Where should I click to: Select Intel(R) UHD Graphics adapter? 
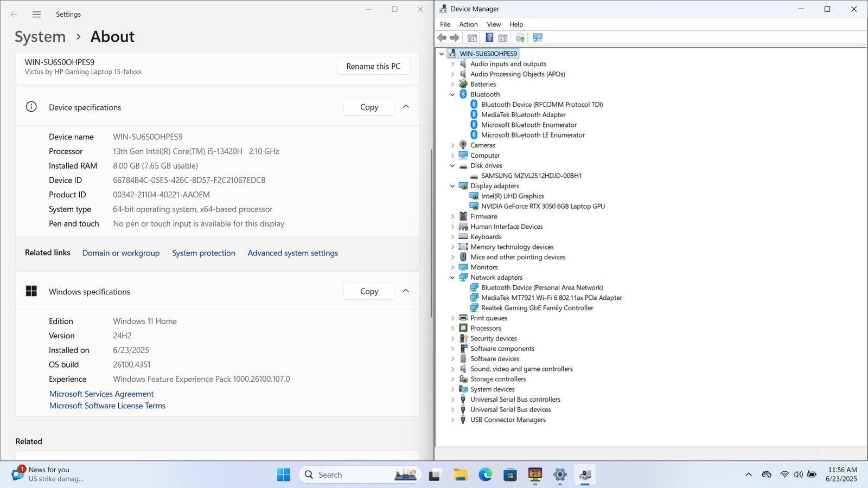[x=512, y=196]
